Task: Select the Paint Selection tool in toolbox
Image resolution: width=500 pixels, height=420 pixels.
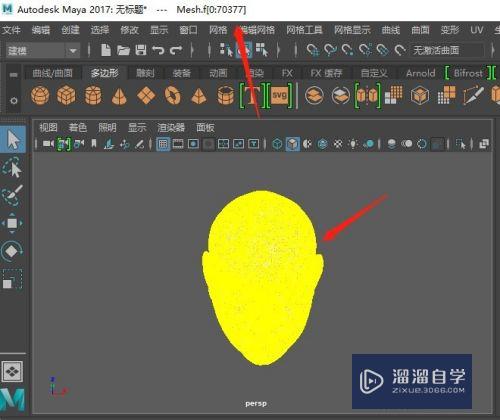Action: pyautogui.click(x=12, y=195)
